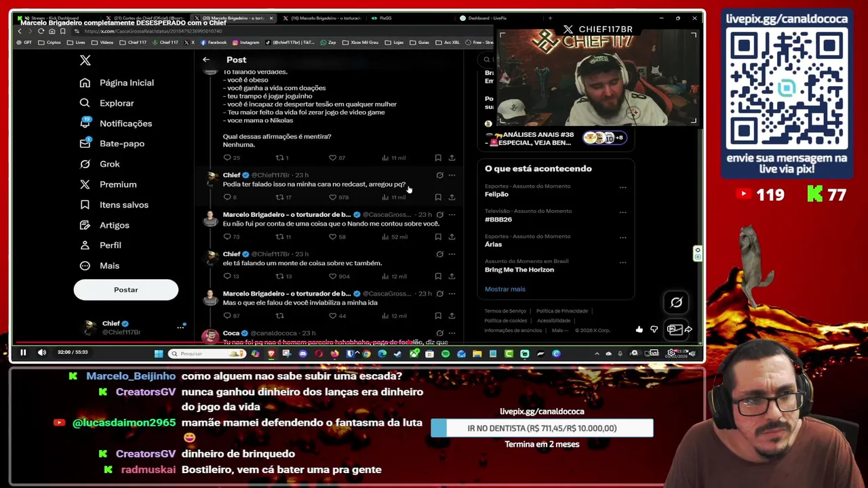
Task: Click Mostrar mais under trends
Action: (505, 289)
